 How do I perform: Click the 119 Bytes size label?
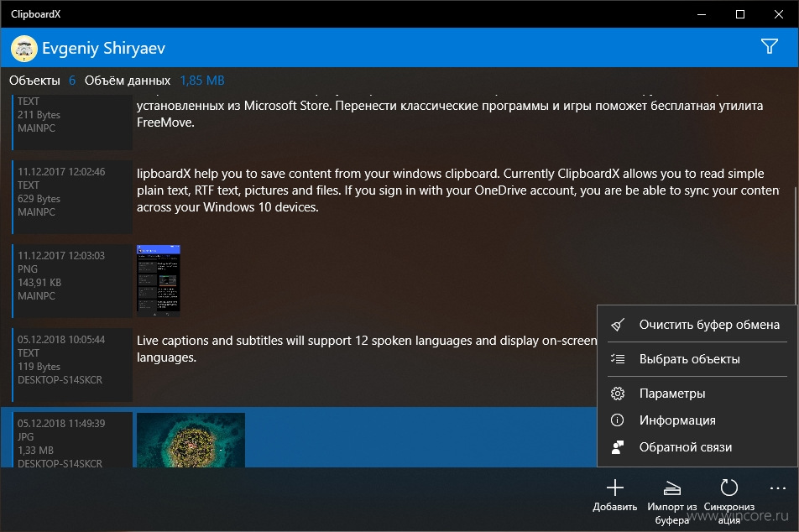tap(39, 367)
